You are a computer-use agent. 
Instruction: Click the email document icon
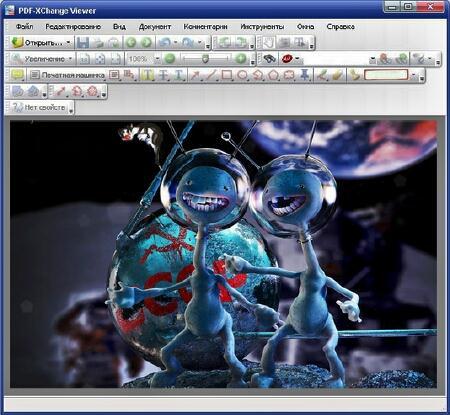113,42
